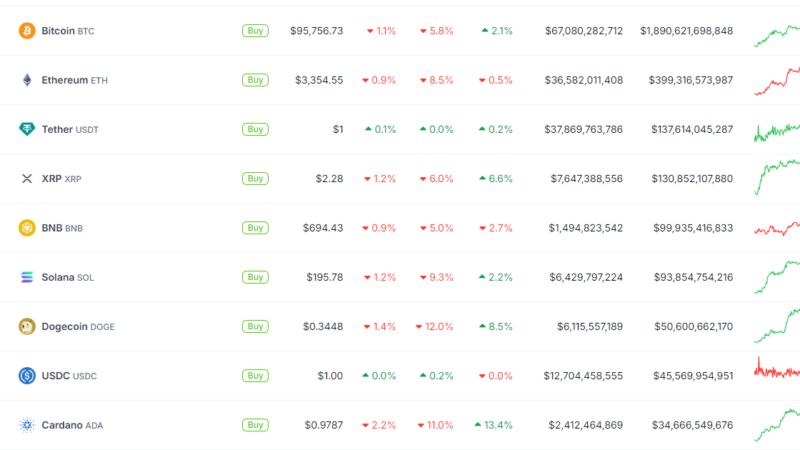Select BNB volume $1,494,823,542
The height and width of the screenshot is (450, 800).
coord(586,228)
